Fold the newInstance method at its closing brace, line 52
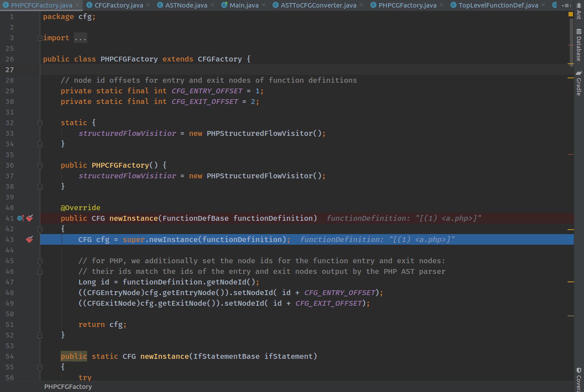 pos(40,335)
